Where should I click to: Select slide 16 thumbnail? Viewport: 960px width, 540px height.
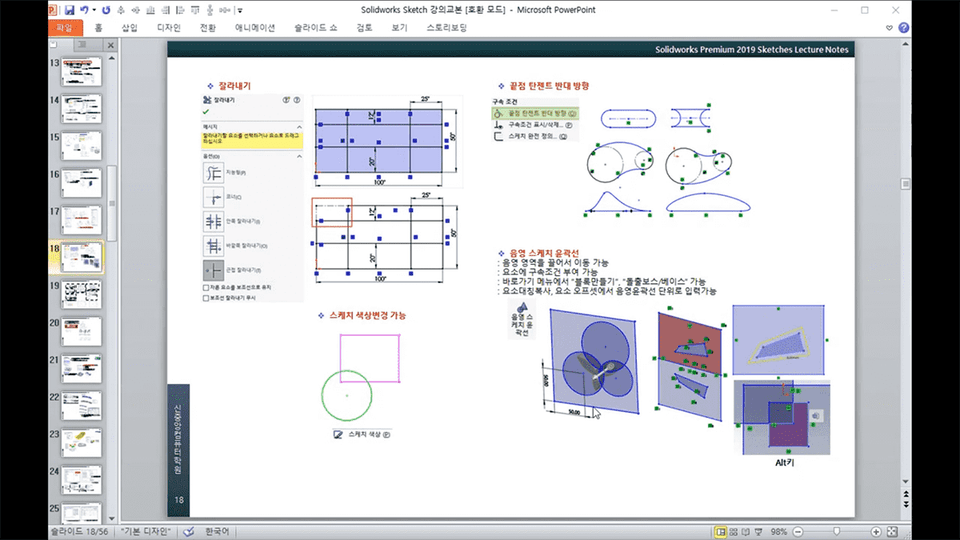(x=81, y=183)
